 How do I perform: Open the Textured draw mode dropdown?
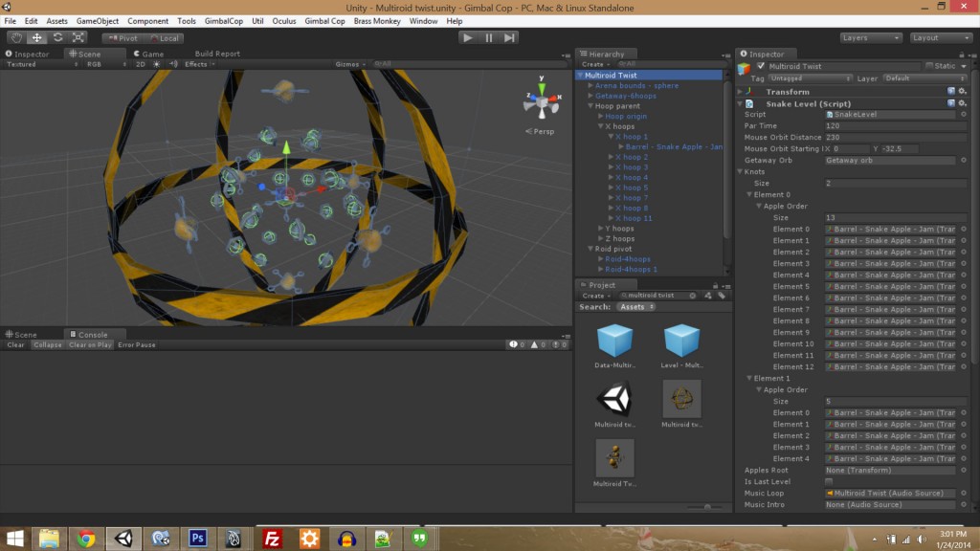pos(42,64)
